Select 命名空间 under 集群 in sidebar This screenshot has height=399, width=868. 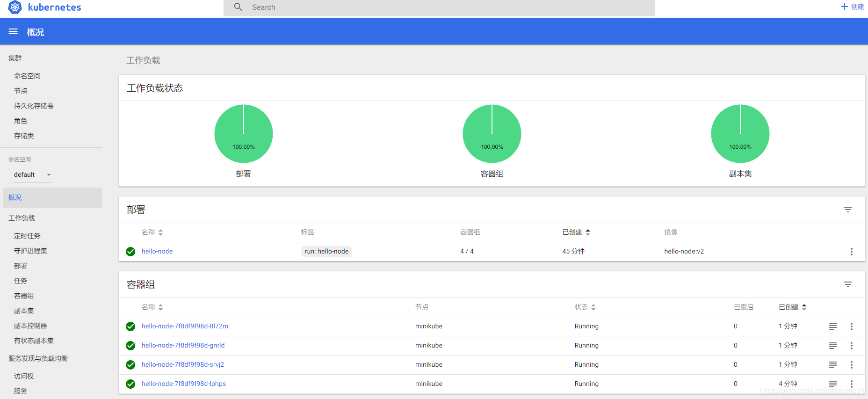pos(27,76)
